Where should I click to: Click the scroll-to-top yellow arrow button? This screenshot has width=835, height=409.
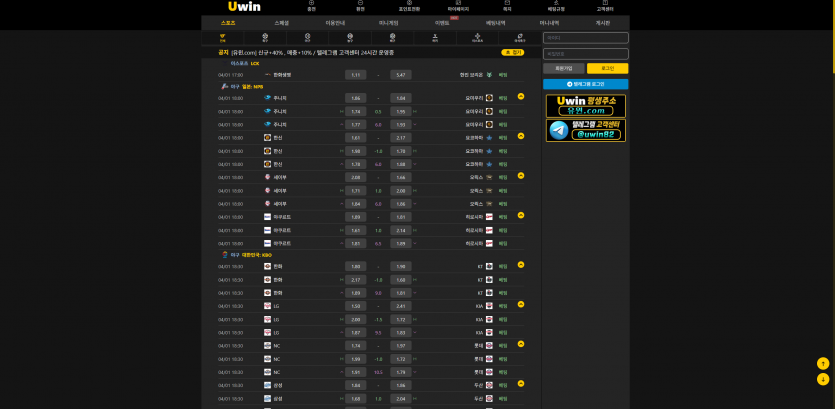pyautogui.click(x=823, y=364)
